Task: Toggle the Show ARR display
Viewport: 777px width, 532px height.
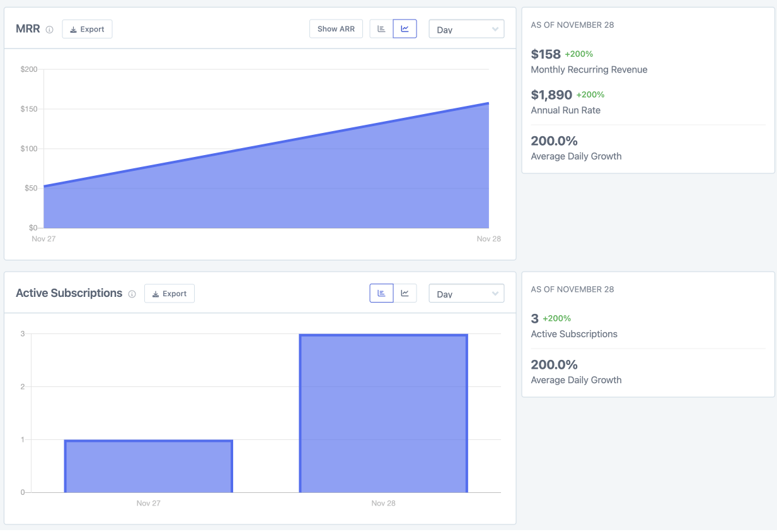Action: pos(336,28)
